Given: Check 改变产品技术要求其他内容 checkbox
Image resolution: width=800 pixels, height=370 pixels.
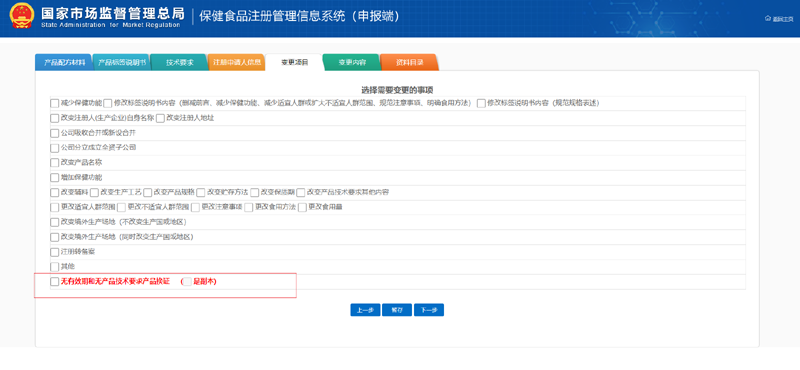Looking at the screenshot, I should [301, 192].
